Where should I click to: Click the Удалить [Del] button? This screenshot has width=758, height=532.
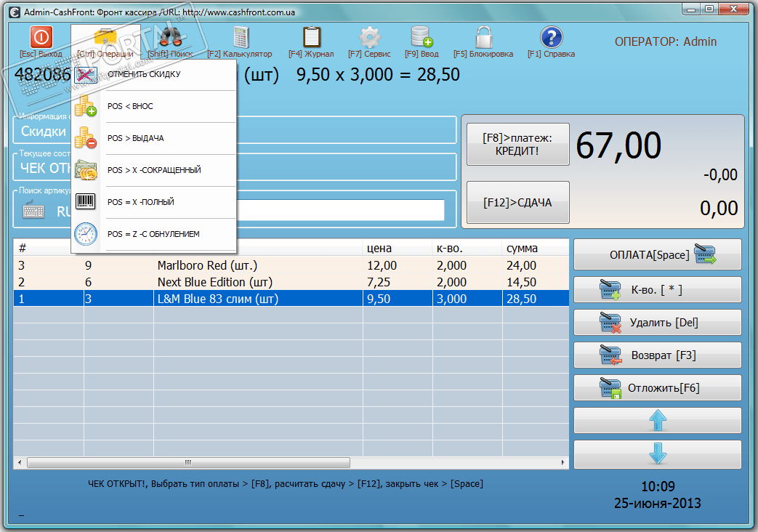[x=658, y=322]
